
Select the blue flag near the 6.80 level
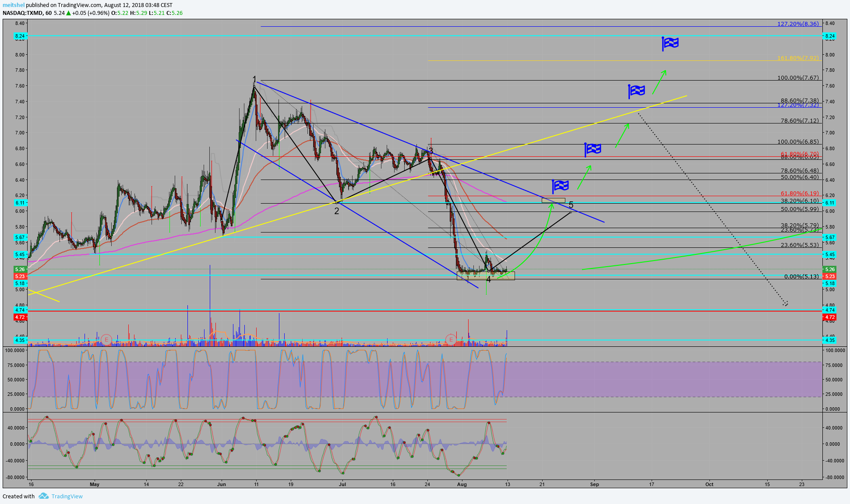pos(593,149)
